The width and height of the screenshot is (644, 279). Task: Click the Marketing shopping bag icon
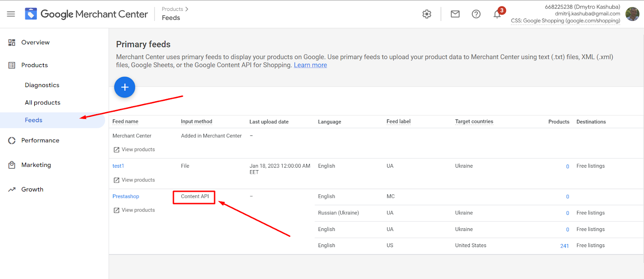pos(12,165)
